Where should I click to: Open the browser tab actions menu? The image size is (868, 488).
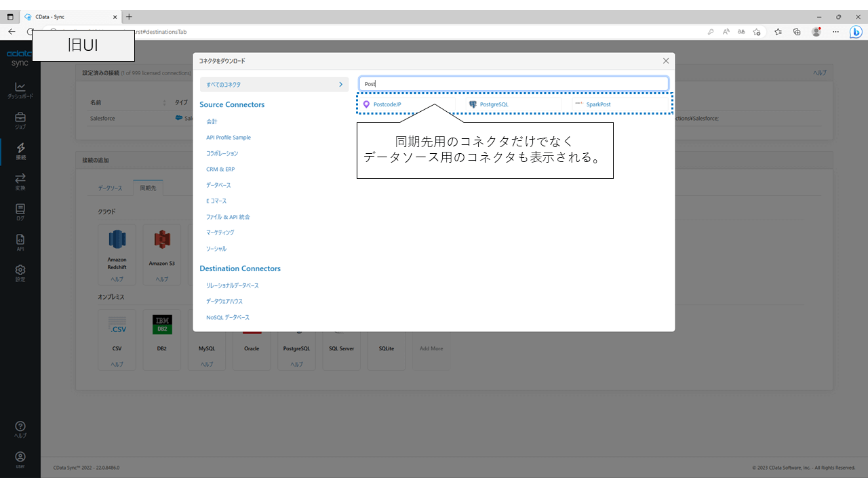coord(9,17)
